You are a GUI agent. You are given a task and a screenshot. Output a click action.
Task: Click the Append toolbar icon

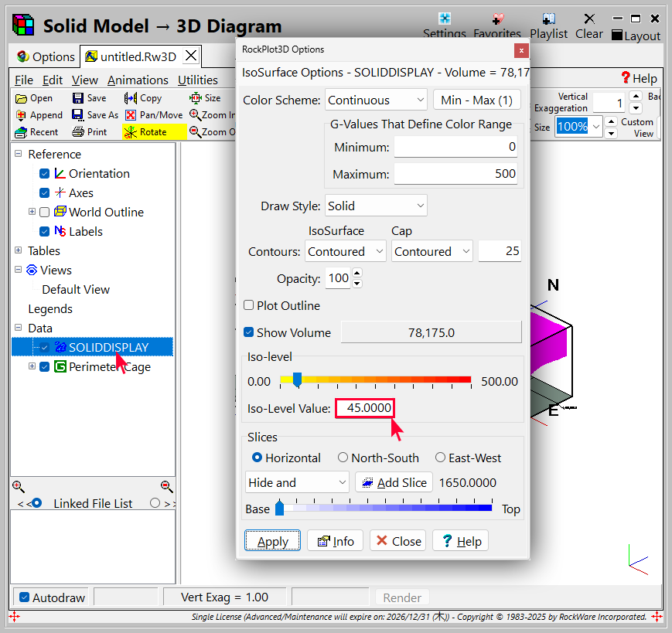(21, 115)
